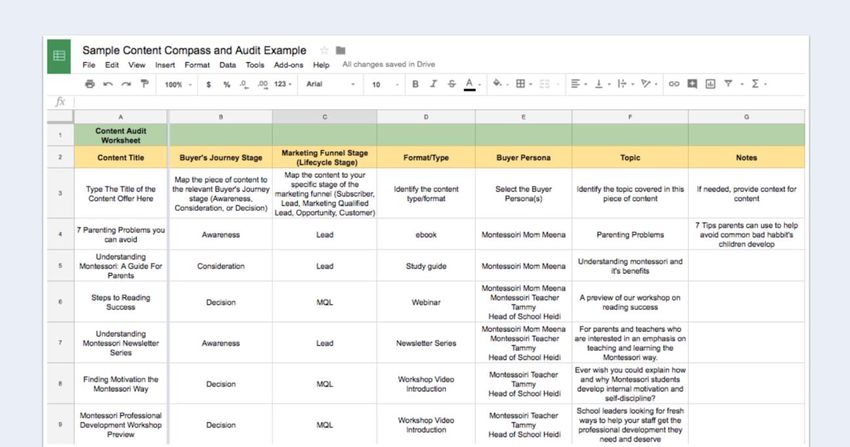Toggle strikethrough formatting
Viewport: 850px width, 447px height.
click(452, 84)
